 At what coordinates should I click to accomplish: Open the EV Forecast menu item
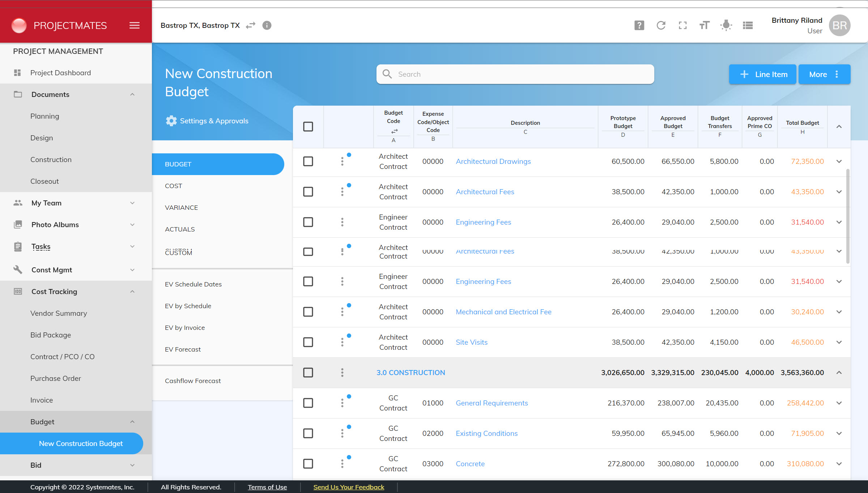coord(183,349)
